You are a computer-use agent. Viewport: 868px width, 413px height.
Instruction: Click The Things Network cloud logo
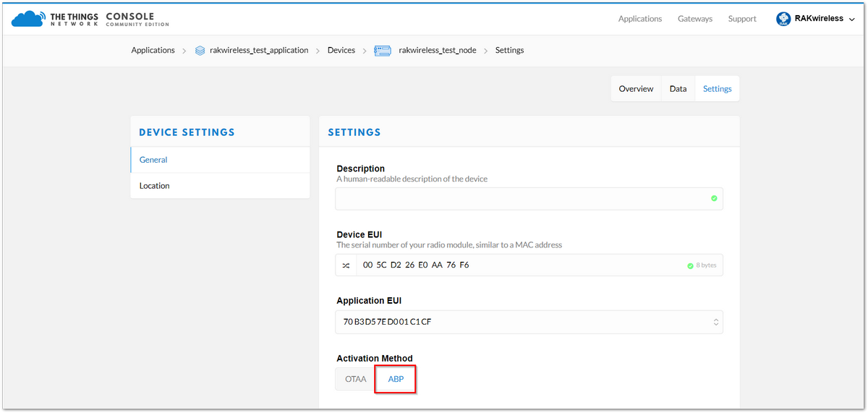point(27,19)
